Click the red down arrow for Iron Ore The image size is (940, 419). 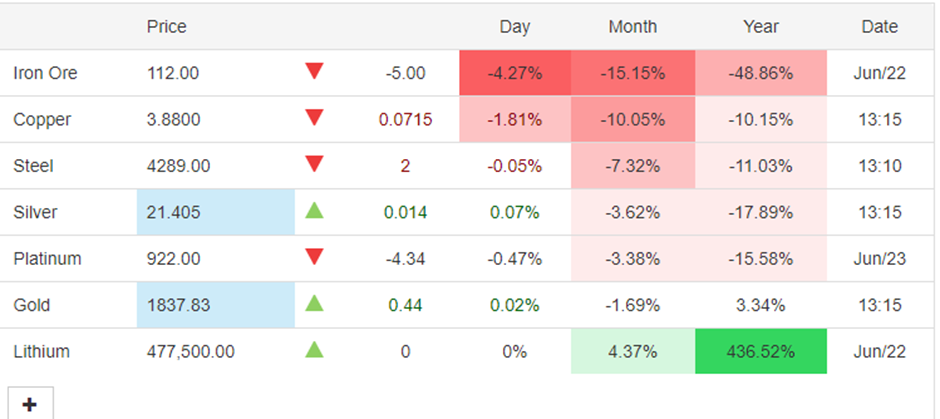[x=315, y=71]
